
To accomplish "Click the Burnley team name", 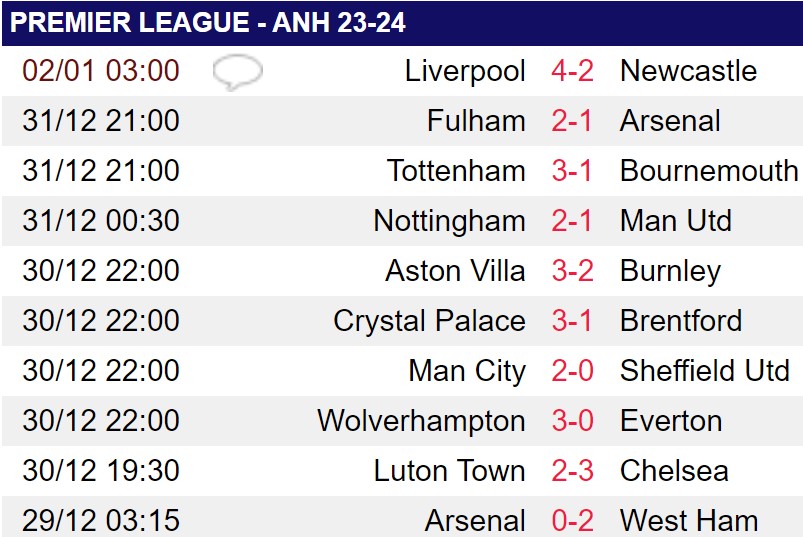I will [x=670, y=271].
